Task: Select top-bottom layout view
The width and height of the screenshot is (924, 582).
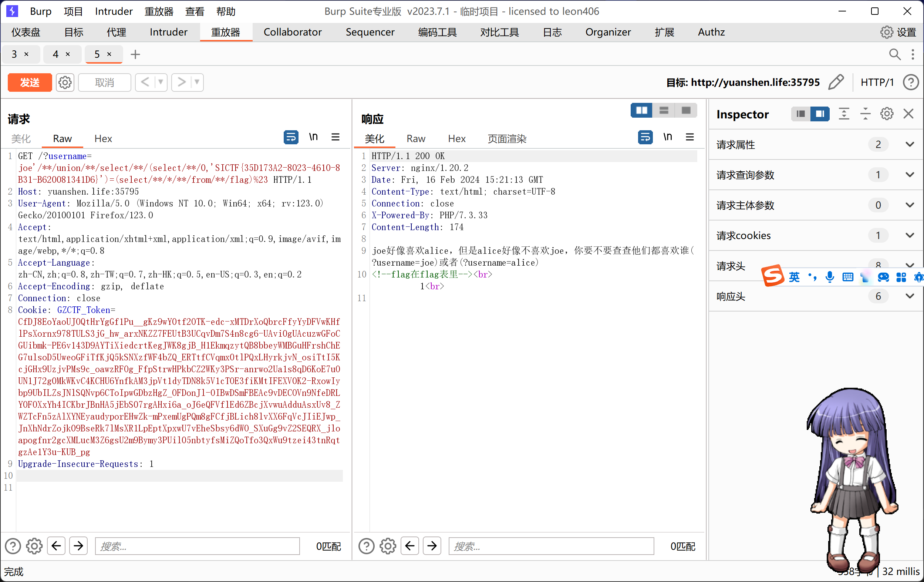Action: click(x=664, y=111)
